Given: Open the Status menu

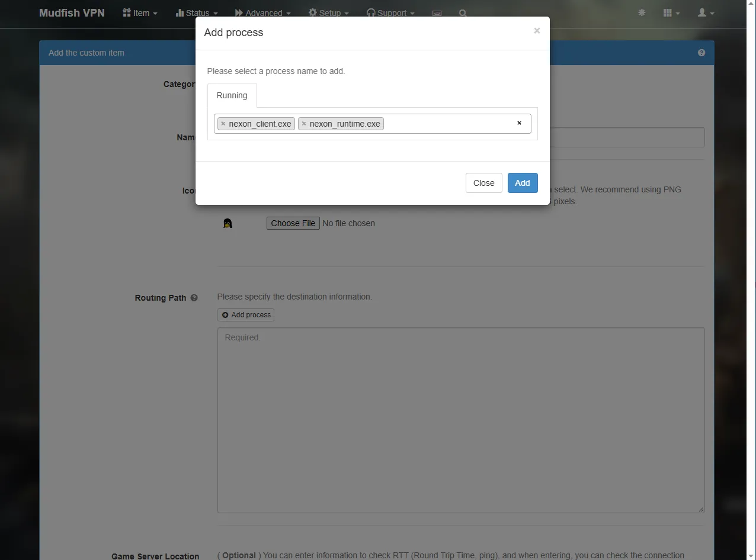Looking at the screenshot, I should (197, 13).
